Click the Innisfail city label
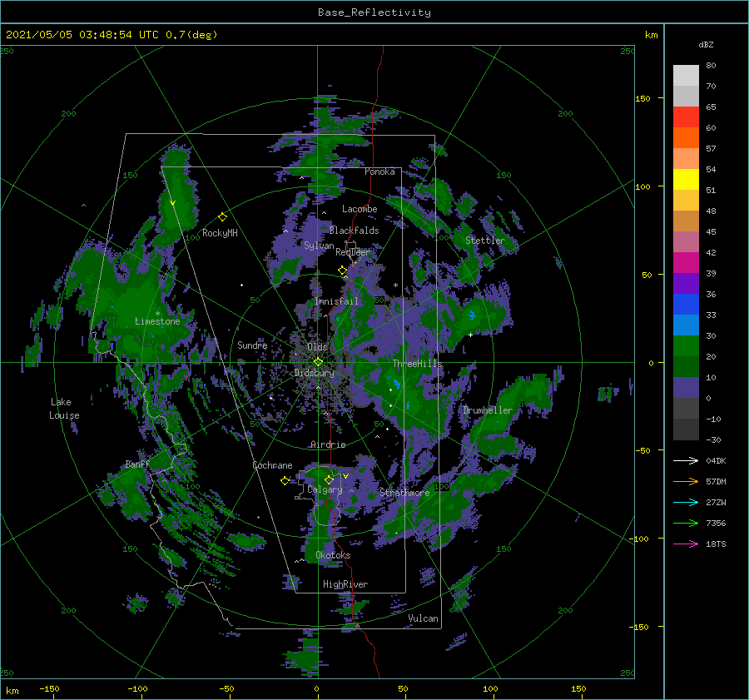The width and height of the screenshot is (749, 700). click(336, 301)
